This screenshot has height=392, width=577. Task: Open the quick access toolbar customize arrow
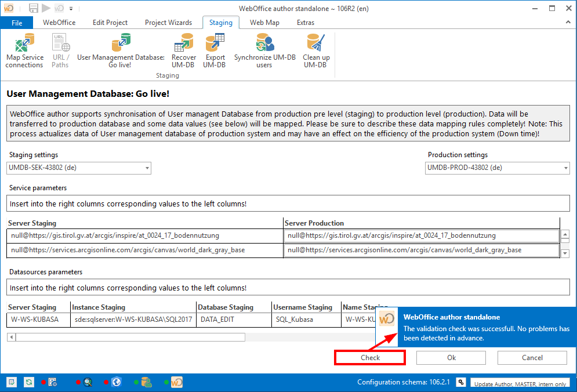click(71, 8)
